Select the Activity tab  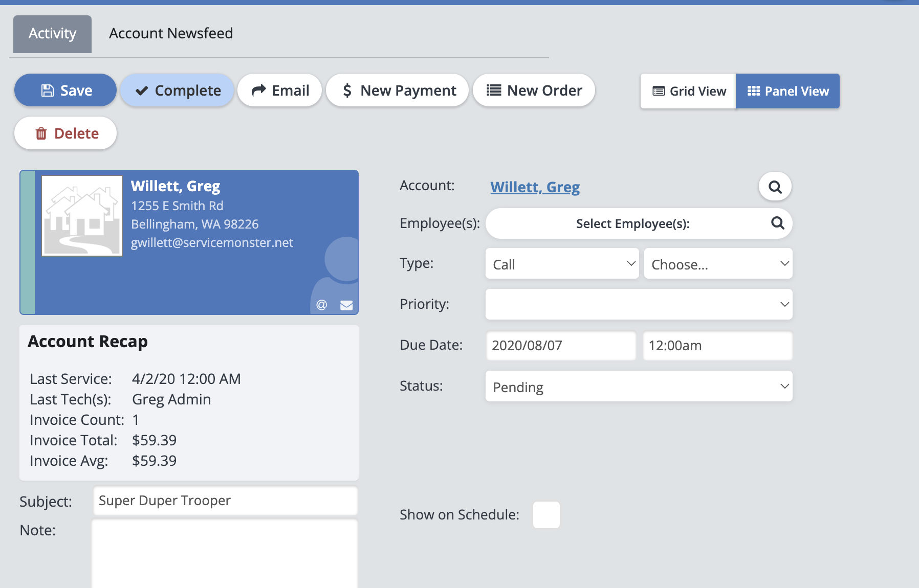pos(52,34)
